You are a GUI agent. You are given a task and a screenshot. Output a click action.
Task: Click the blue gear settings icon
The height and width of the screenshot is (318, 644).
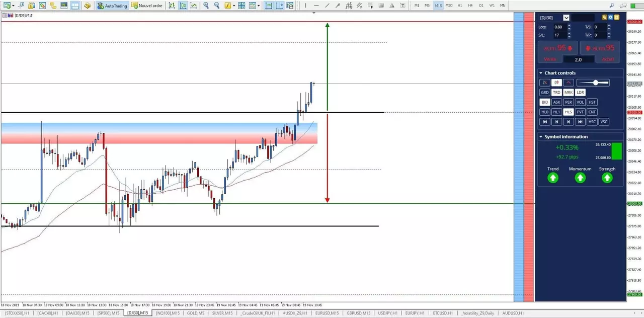click(610, 17)
